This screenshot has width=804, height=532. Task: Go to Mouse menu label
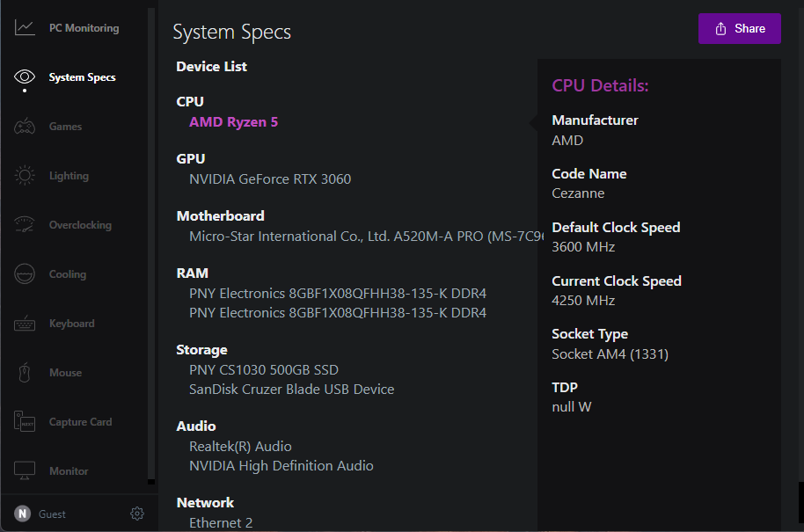65,373
